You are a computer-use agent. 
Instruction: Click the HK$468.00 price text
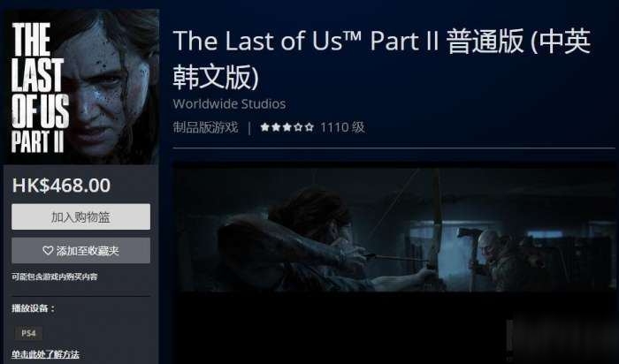pyautogui.click(x=62, y=186)
